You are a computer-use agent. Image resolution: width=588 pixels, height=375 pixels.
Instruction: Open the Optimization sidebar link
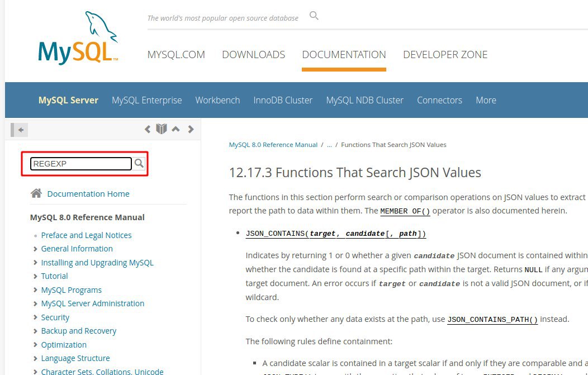click(x=64, y=345)
